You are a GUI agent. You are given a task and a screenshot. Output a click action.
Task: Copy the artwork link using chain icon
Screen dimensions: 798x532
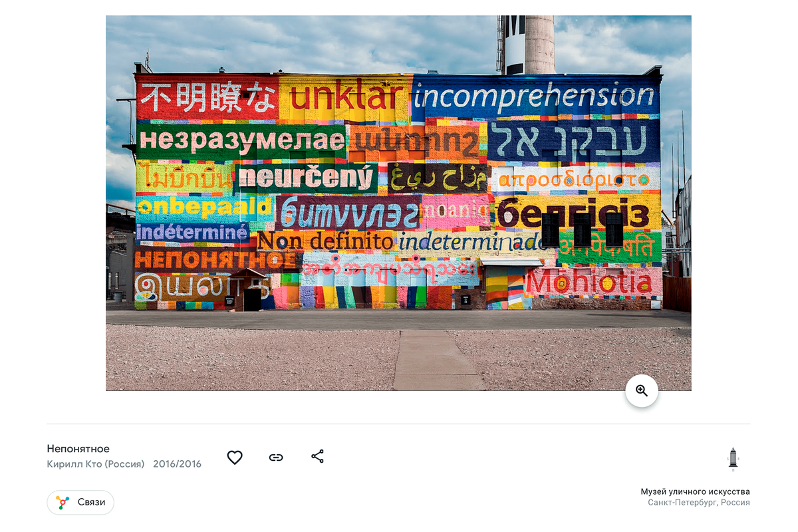[x=276, y=457]
